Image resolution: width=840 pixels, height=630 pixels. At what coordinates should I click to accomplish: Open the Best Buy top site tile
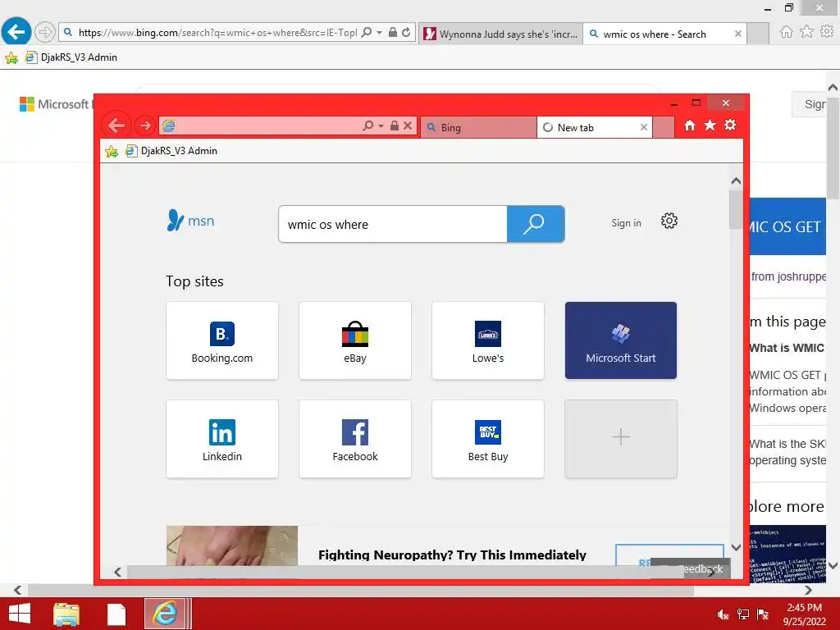point(488,439)
